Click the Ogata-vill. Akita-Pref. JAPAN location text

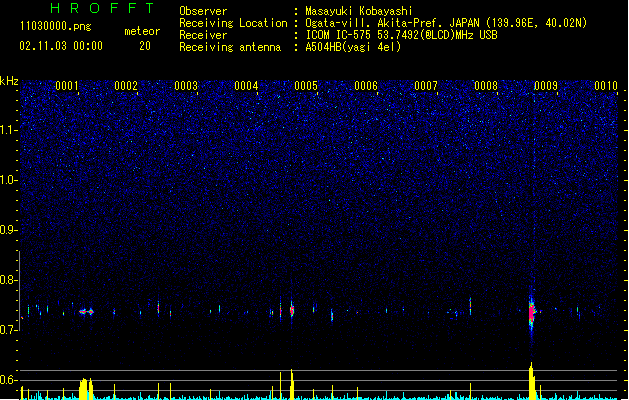click(392, 23)
